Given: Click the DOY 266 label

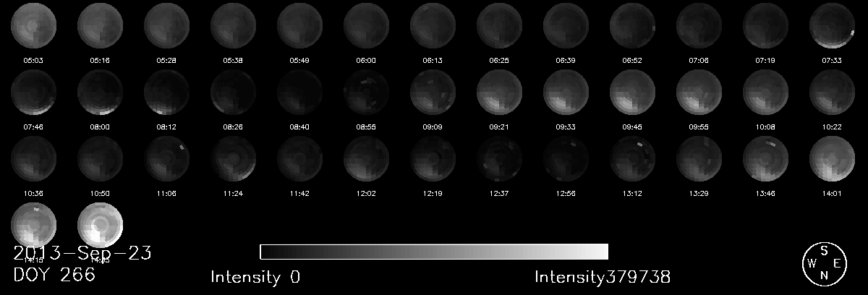Looking at the screenshot, I should pyautogui.click(x=54, y=275).
